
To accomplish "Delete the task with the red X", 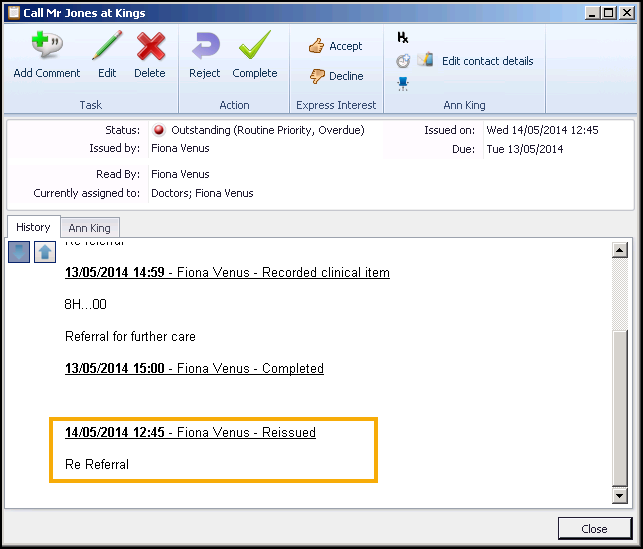I will coord(150,47).
